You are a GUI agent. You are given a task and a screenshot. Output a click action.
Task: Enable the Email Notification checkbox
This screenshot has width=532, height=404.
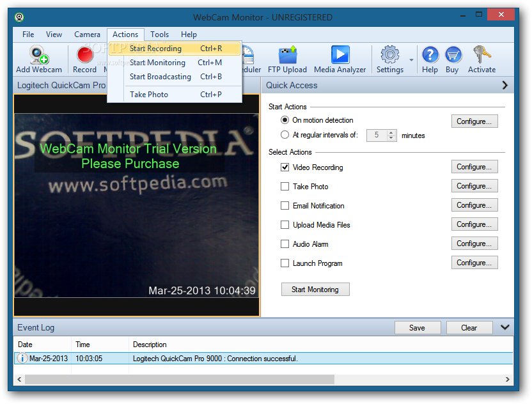pos(285,206)
